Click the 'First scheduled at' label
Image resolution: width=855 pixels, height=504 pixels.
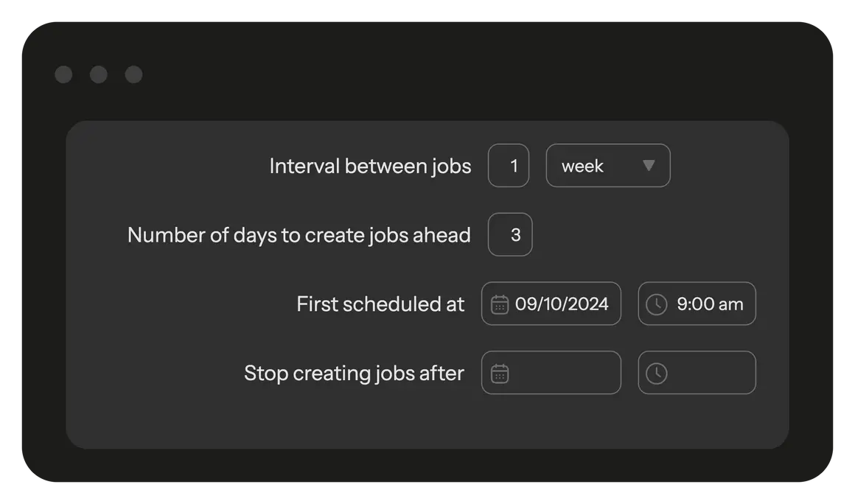[380, 304]
